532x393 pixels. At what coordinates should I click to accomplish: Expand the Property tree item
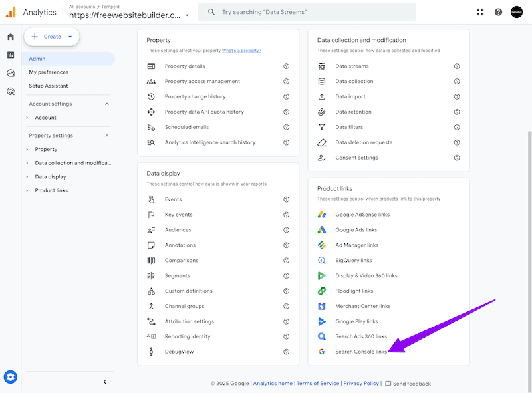click(x=27, y=149)
